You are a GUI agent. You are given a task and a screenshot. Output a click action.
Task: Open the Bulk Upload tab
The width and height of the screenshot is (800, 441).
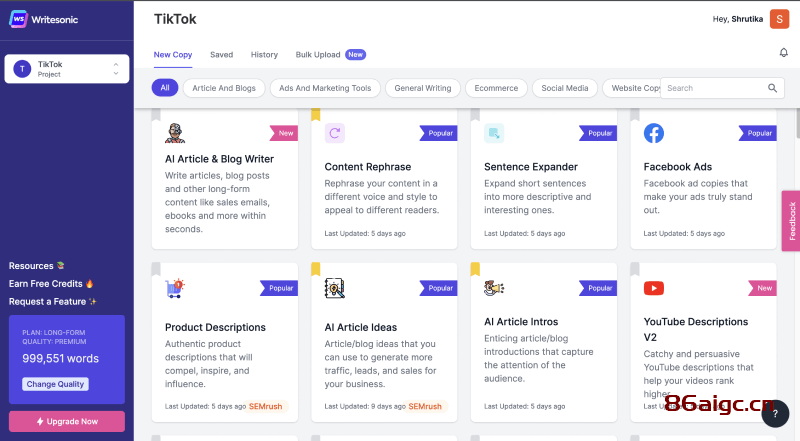318,55
